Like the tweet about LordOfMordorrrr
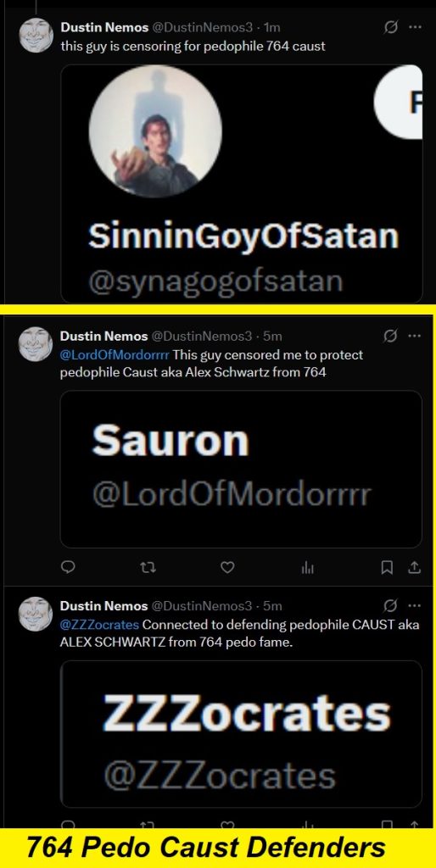 (x=227, y=567)
